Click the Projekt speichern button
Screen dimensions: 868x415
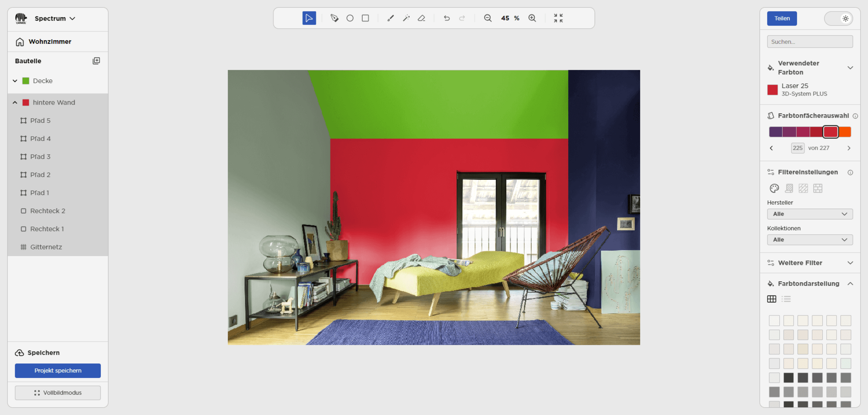click(58, 371)
